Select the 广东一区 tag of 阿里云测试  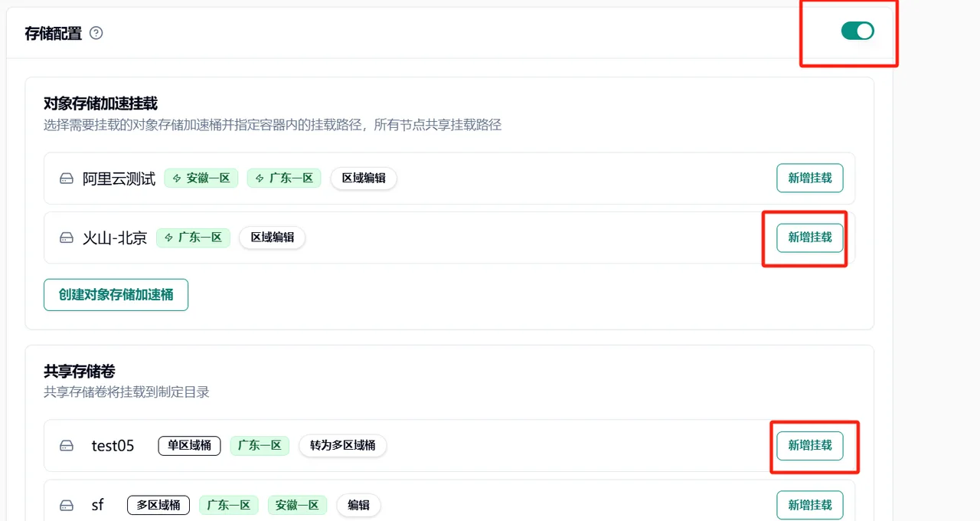click(x=284, y=179)
